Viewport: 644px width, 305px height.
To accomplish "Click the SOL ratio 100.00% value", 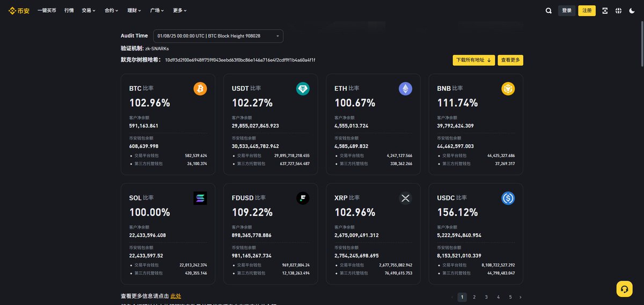I will [x=150, y=212].
